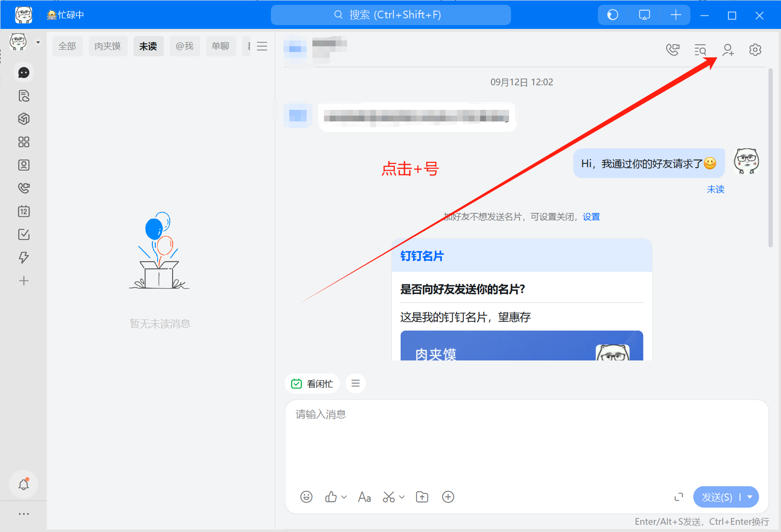Image resolution: width=781 pixels, height=532 pixels.
Task: Search the chat history from the chat header
Action: pyautogui.click(x=700, y=50)
